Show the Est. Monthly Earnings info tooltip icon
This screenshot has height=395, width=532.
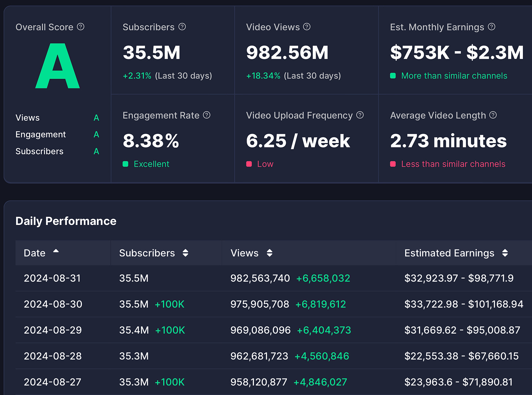tap(491, 27)
